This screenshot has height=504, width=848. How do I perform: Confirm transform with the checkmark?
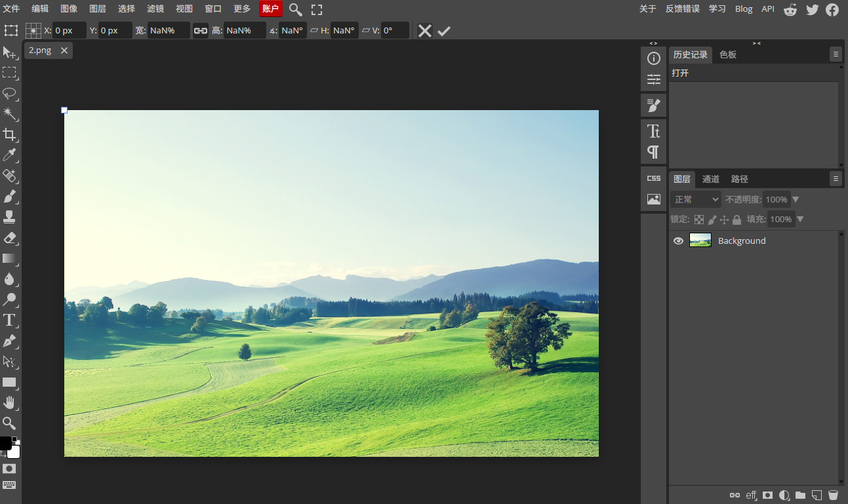(x=444, y=31)
